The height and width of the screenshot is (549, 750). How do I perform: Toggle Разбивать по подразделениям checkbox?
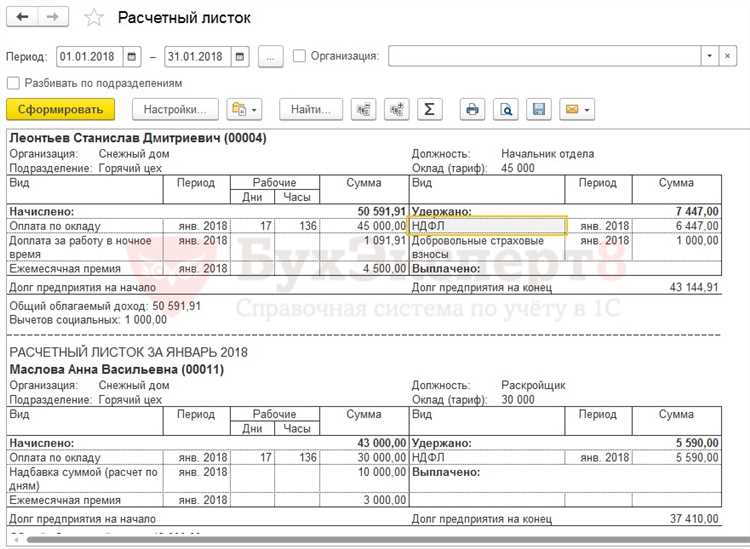(x=13, y=83)
